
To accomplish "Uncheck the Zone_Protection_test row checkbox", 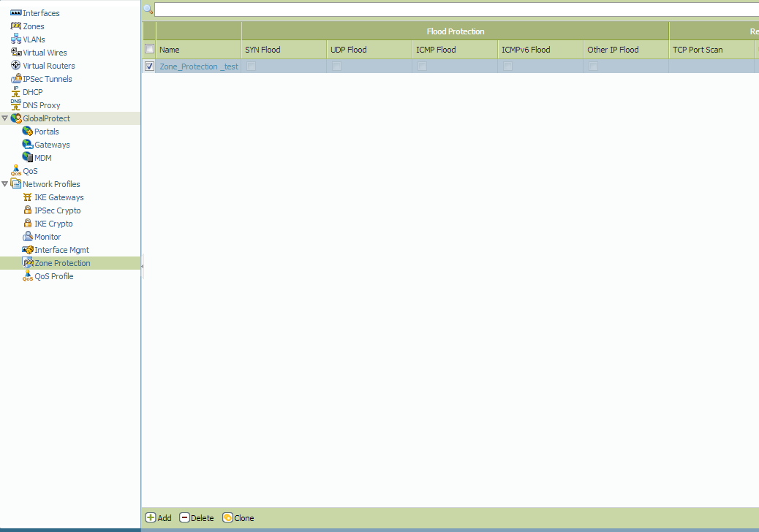I will coord(150,66).
